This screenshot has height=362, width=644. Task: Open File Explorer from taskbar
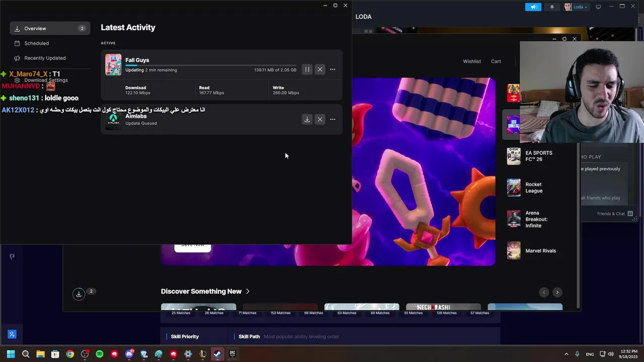40,354
